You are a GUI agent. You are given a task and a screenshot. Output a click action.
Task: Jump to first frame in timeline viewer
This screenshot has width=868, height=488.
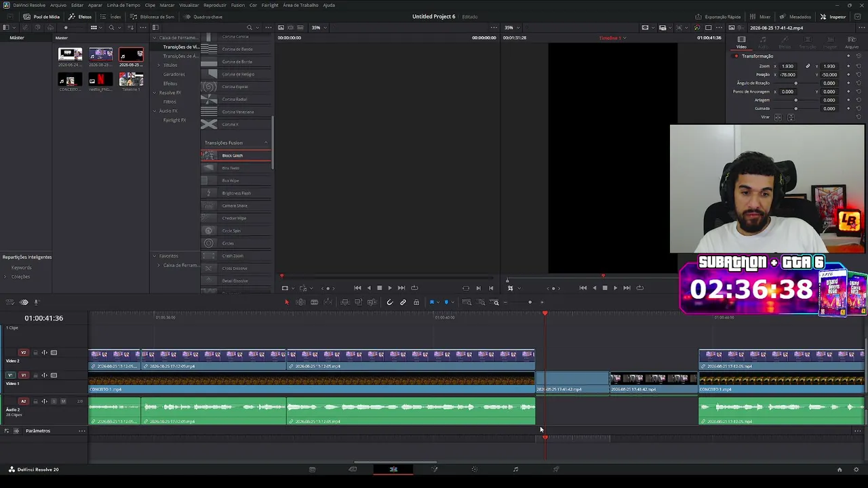point(583,288)
